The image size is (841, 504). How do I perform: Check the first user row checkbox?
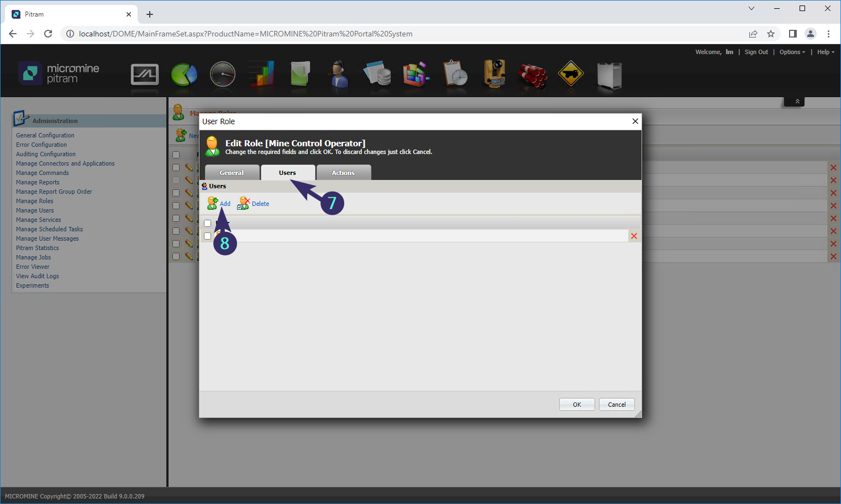click(x=208, y=236)
